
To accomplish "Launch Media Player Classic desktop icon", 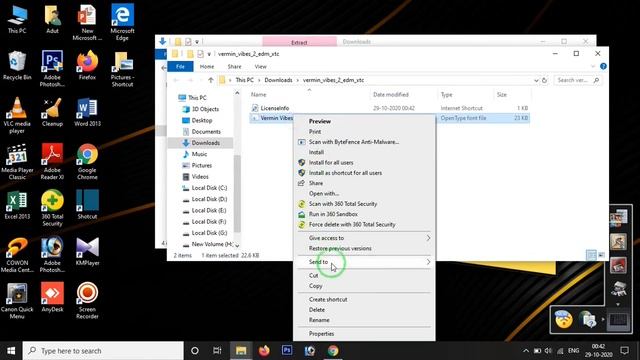I will (x=17, y=162).
